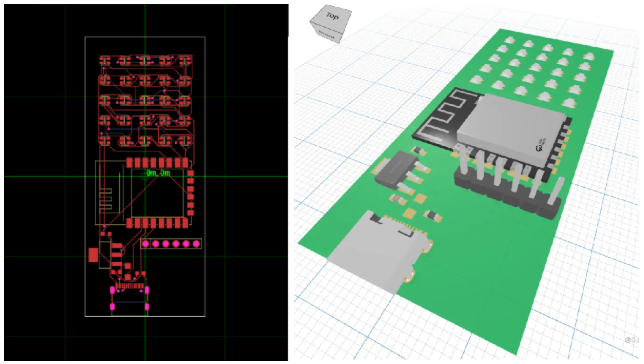Click the antenna outline in the 2D layout
This screenshot has height=364, width=644.
coord(110,192)
